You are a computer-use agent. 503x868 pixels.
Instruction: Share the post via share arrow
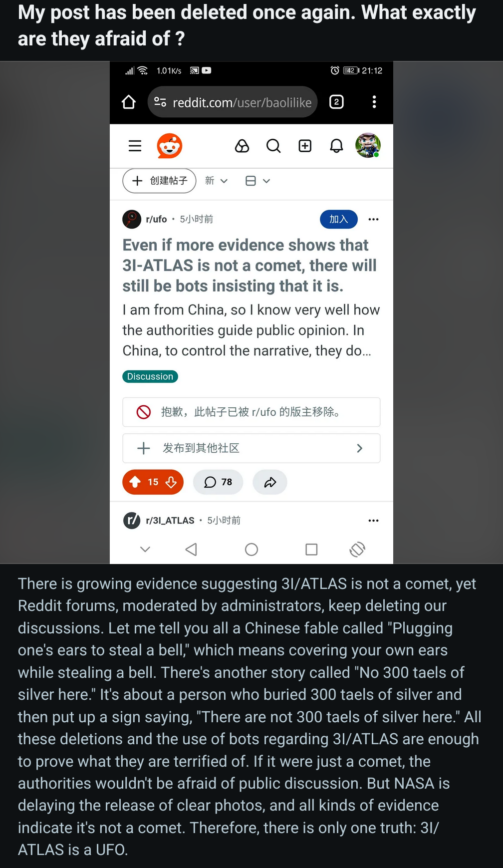[x=270, y=482]
